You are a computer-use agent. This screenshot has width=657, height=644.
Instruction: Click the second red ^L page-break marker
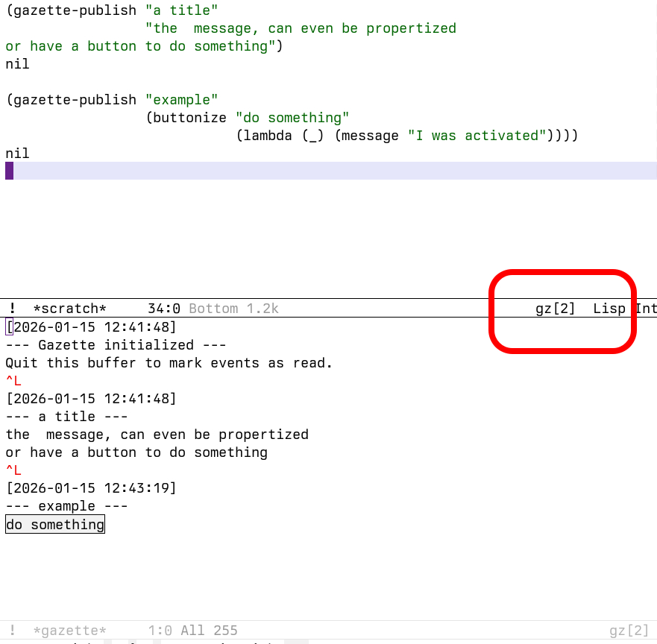pyautogui.click(x=13, y=470)
